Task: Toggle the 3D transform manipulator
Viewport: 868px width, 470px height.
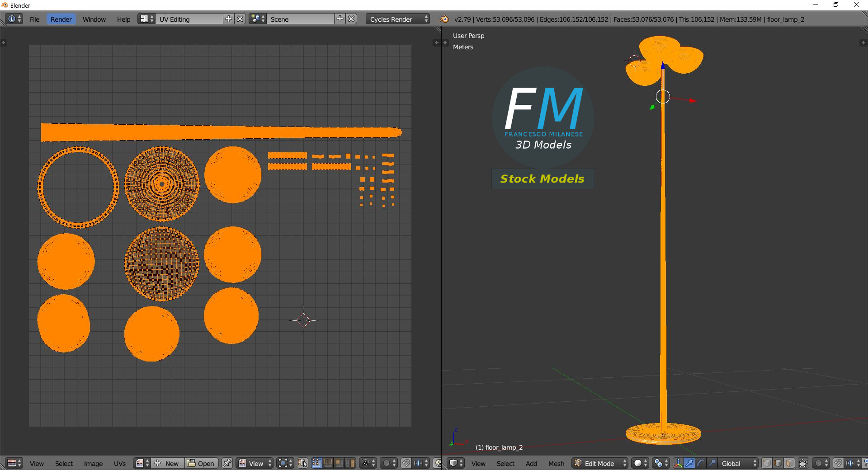Action: [678, 463]
